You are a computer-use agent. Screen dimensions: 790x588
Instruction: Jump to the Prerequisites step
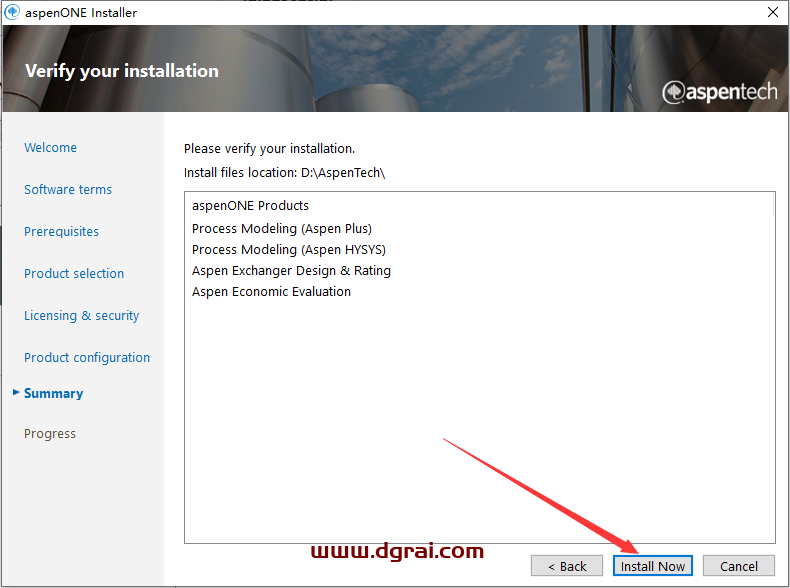click(61, 231)
